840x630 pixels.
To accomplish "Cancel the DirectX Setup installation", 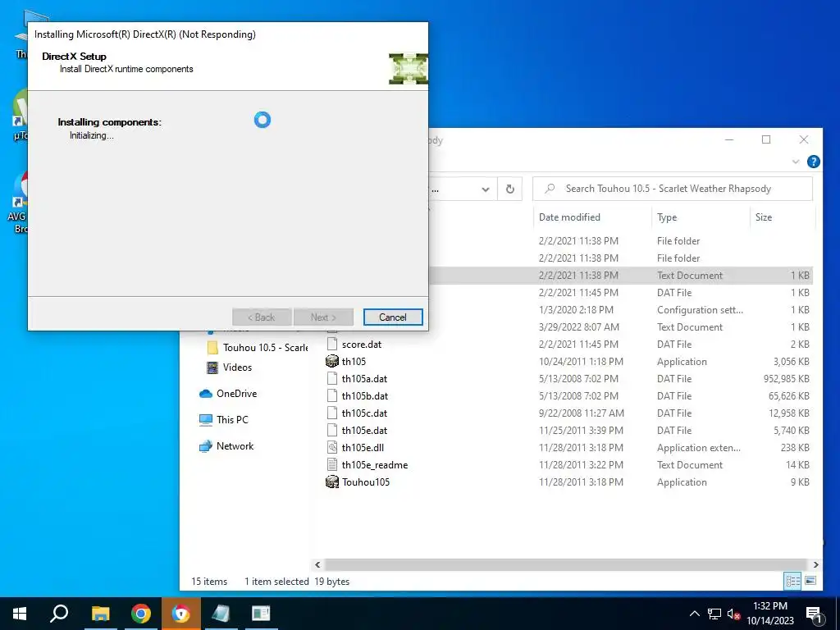I will 393,317.
